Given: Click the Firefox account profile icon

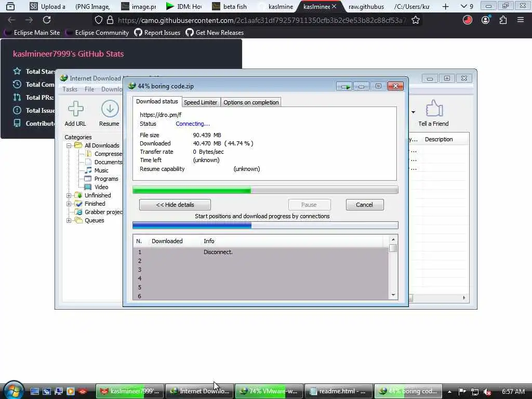Looking at the screenshot, I should [x=486, y=20].
